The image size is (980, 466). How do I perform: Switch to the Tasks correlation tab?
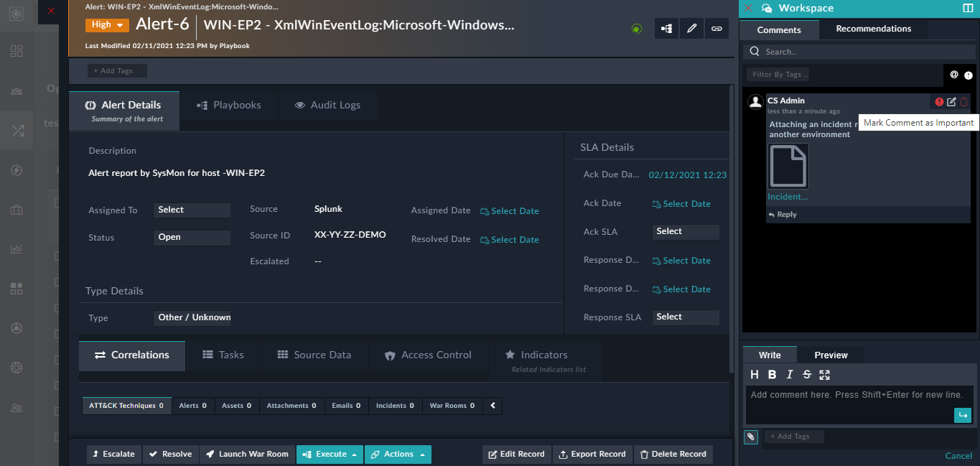(x=223, y=354)
